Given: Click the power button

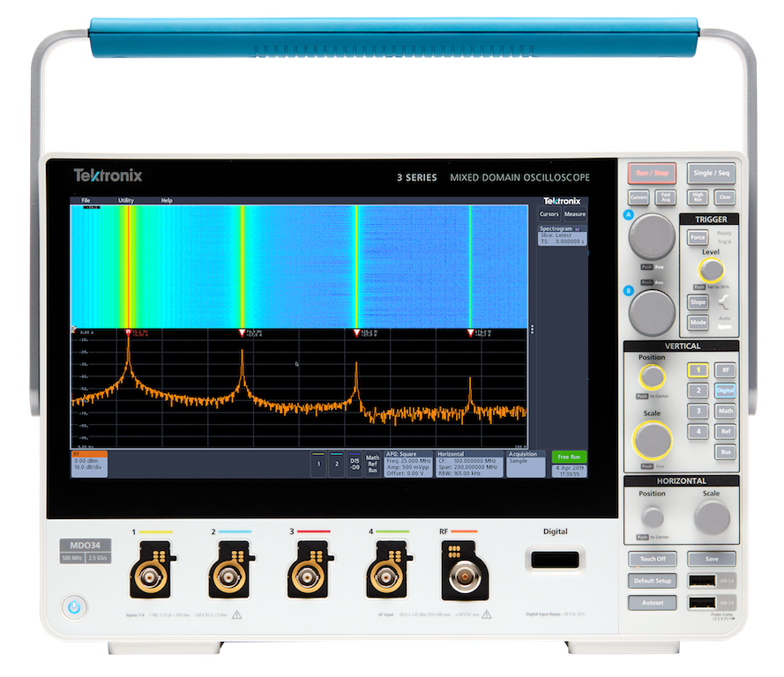Looking at the screenshot, I should pos(74,607).
